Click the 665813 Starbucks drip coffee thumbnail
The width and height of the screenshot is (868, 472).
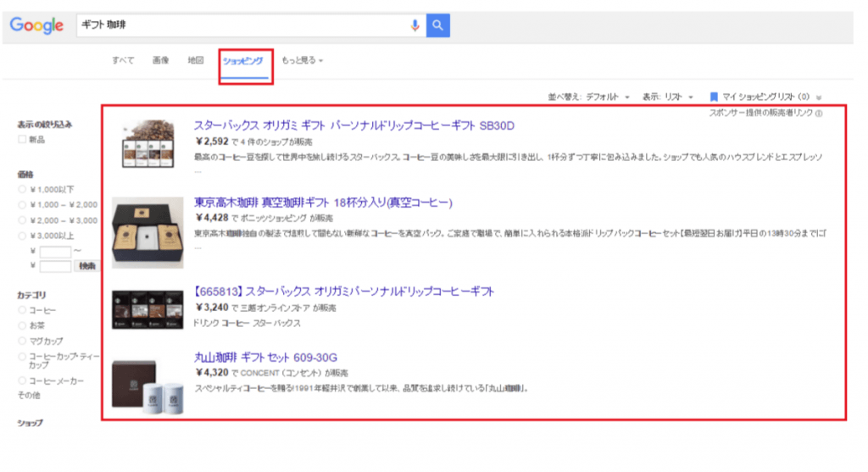(x=147, y=310)
